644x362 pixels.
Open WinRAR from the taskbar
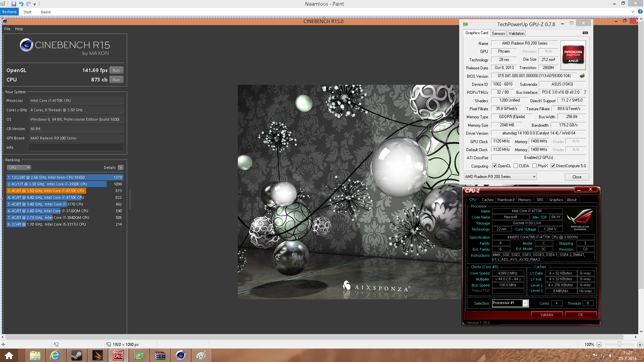[x=160, y=355]
